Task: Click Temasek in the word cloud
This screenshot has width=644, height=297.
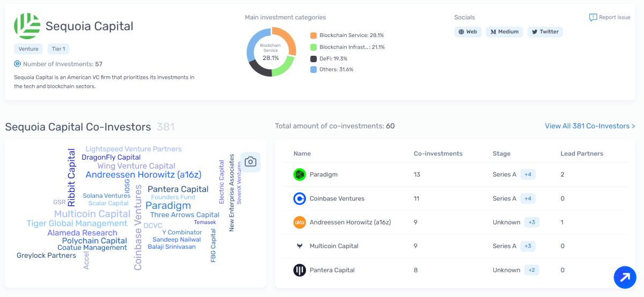Action: coord(205,222)
